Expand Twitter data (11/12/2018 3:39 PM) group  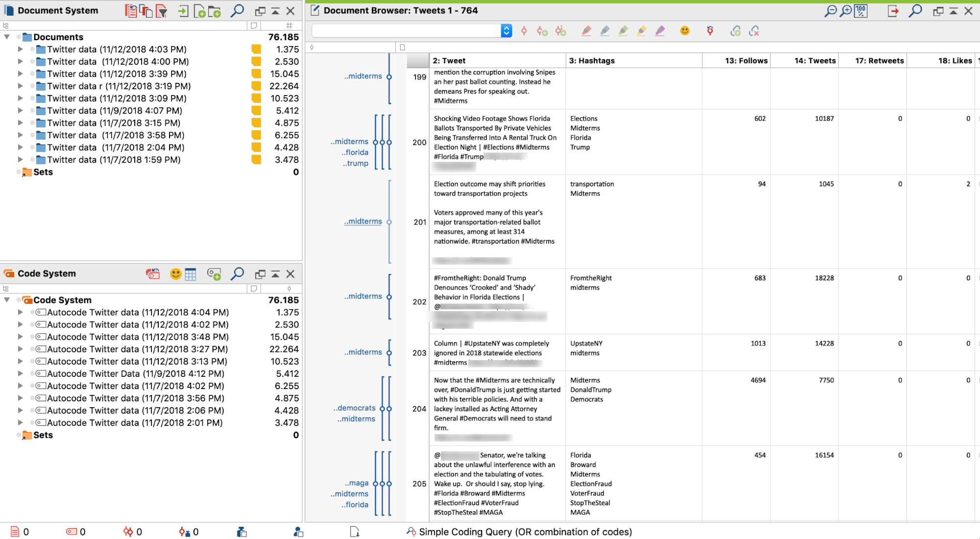(x=20, y=73)
